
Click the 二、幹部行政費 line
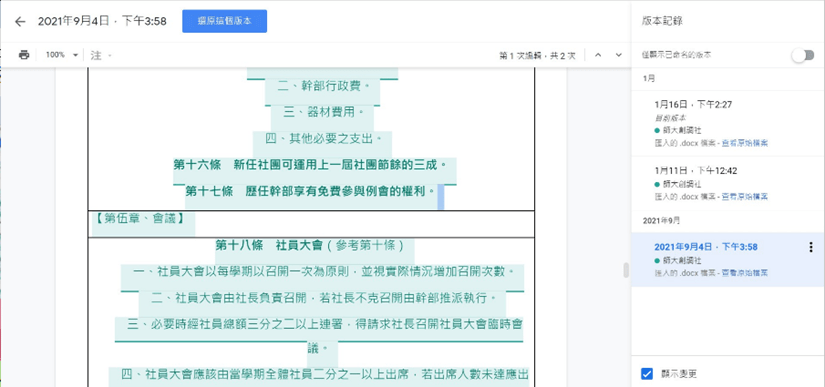point(324,85)
